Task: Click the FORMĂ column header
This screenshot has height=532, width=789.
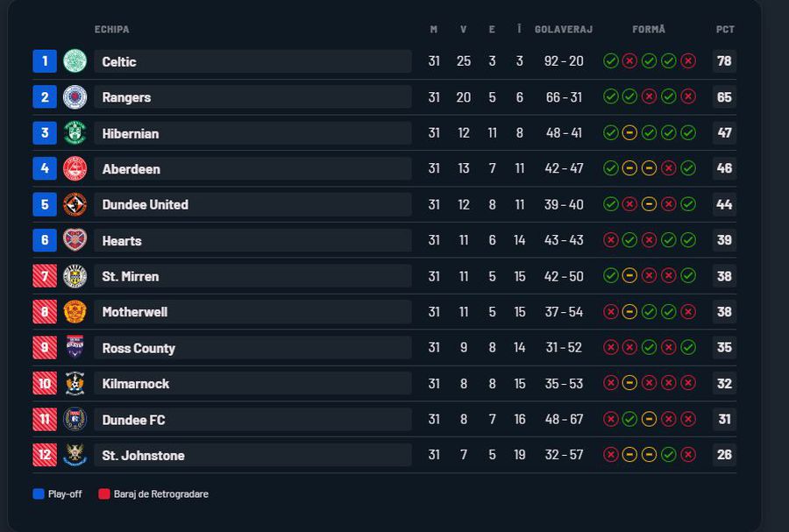Action: click(649, 29)
